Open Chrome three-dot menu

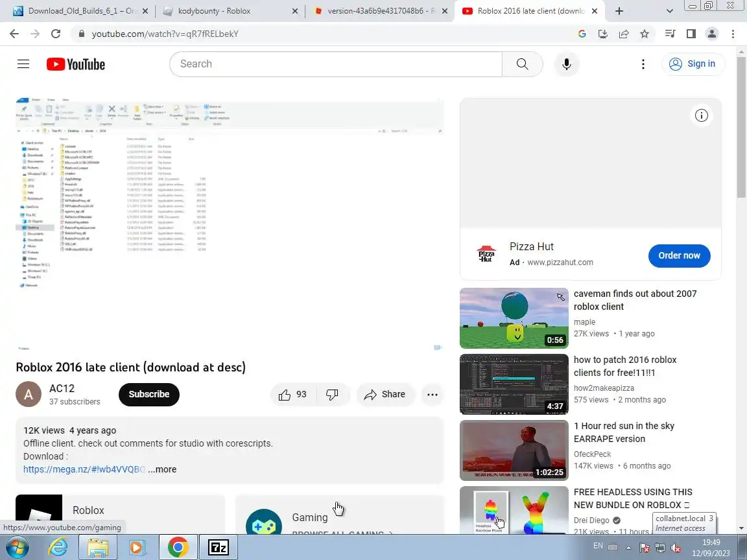[733, 34]
